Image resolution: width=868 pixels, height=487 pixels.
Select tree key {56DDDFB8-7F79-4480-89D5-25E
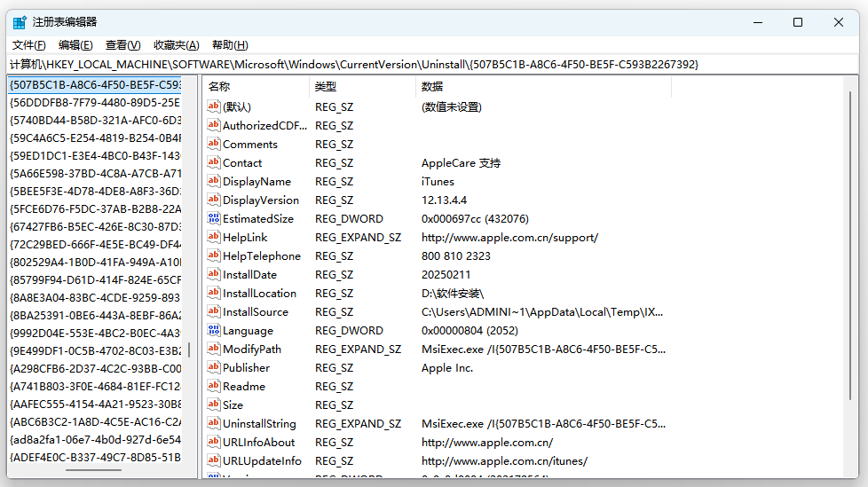pyautogui.click(x=95, y=102)
